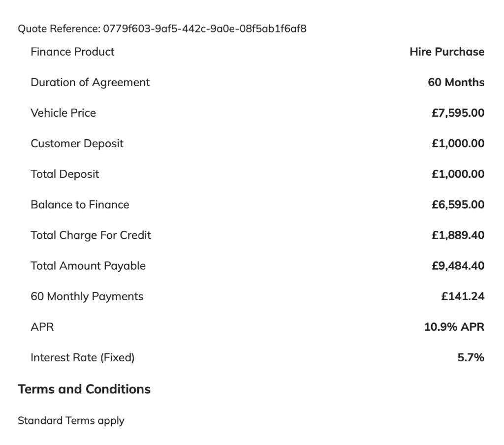Click the 60 Months value
Image resolution: width=504 pixels, height=445 pixels.
pyautogui.click(x=456, y=82)
